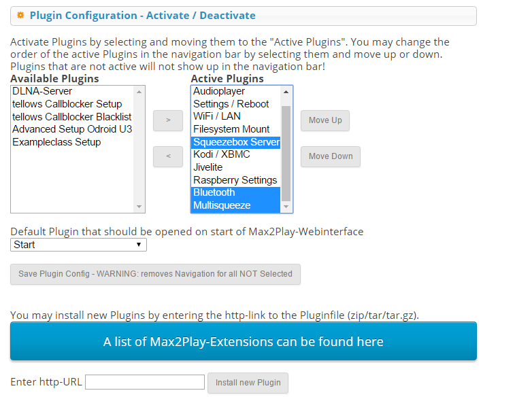This screenshot has width=532, height=397.
Task: Click into the http-URL input field
Action: [x=145, y=382]
